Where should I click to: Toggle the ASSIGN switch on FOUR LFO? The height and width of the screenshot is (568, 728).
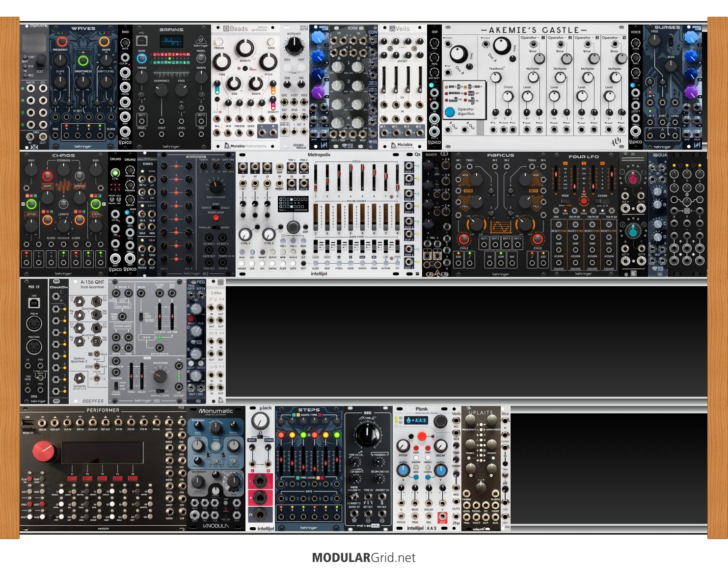pyautogui.click(x=602, y=201)
